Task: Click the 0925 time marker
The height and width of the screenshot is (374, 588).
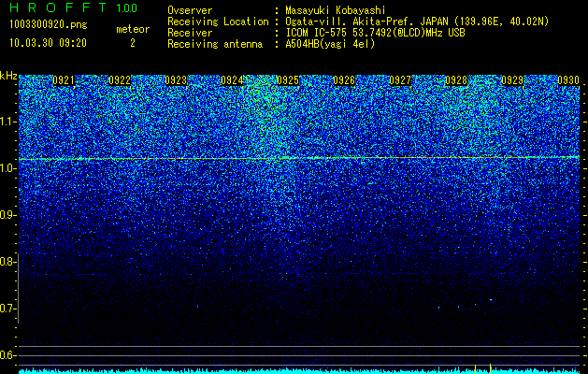Action: (288, 80)
